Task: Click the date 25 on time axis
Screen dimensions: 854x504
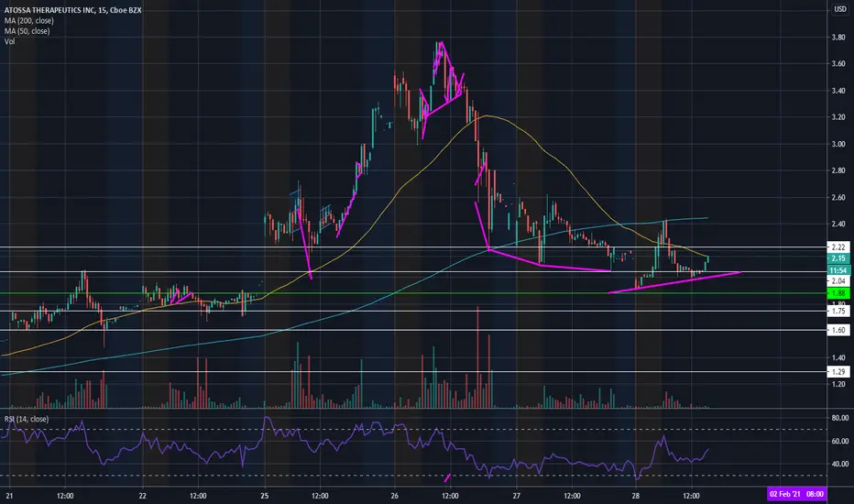Action: 265,496
